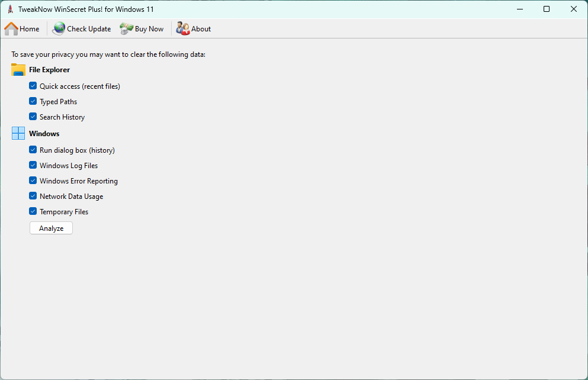Click the TweakNow WinSecret Plus window title

coord(86,9)
